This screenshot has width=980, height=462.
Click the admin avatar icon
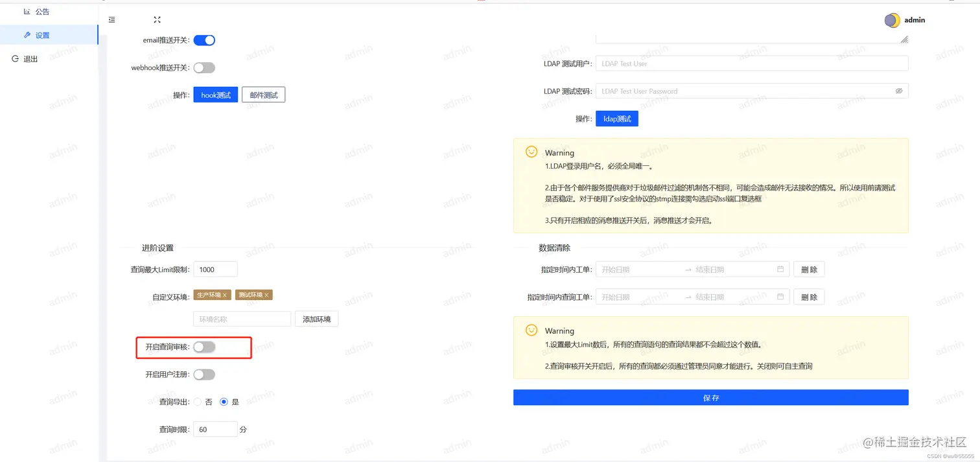891,20
